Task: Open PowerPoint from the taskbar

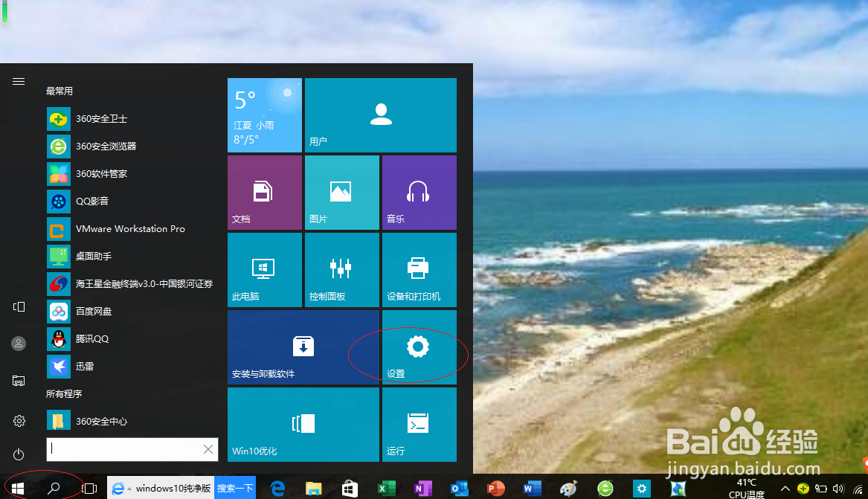Action: click(495, 488)
